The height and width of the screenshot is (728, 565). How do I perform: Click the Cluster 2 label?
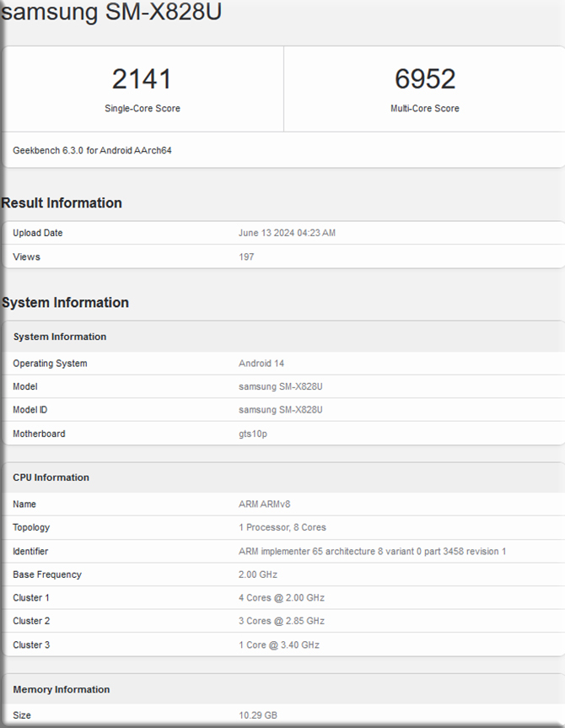coord(31,621)
